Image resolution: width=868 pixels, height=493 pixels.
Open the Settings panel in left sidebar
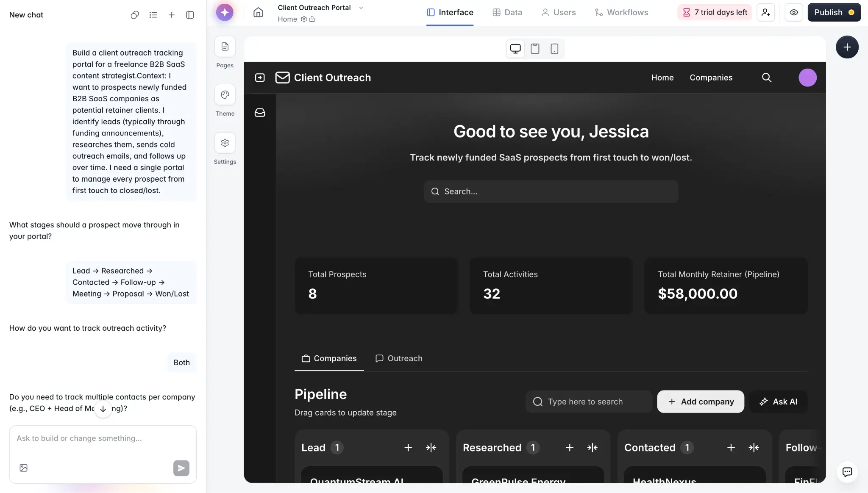pyautogui.click(x=225, y=143)
